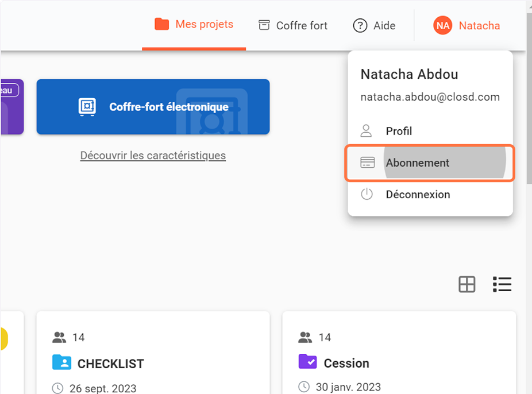Click the NA user avatar
532x394 pixels.
(442, 26)
